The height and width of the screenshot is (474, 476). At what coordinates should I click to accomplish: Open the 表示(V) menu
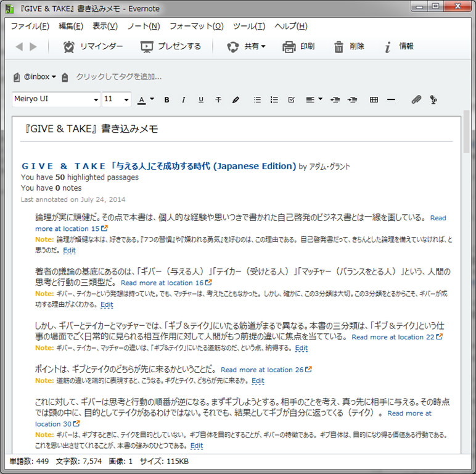(105, 26)
